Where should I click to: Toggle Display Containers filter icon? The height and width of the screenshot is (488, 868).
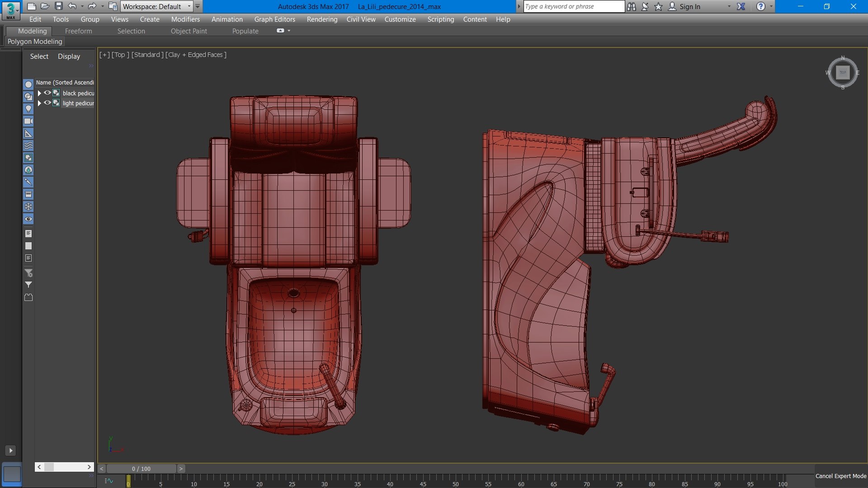[x=28, y=194]
